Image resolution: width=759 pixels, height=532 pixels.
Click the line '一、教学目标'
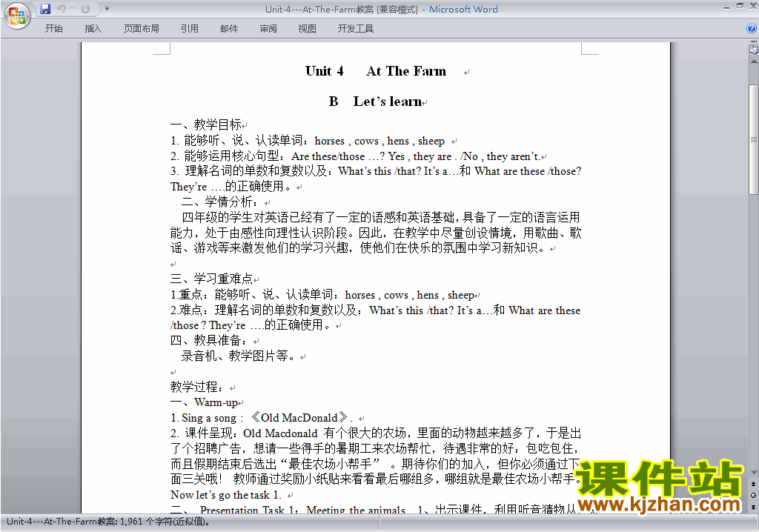point(206,125)
